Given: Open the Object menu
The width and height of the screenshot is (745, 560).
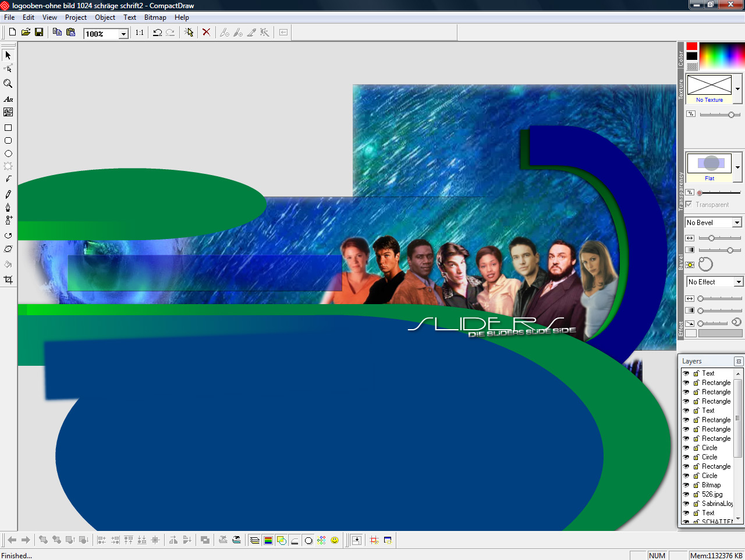Looking at the screenshot, I should point(105,17).
